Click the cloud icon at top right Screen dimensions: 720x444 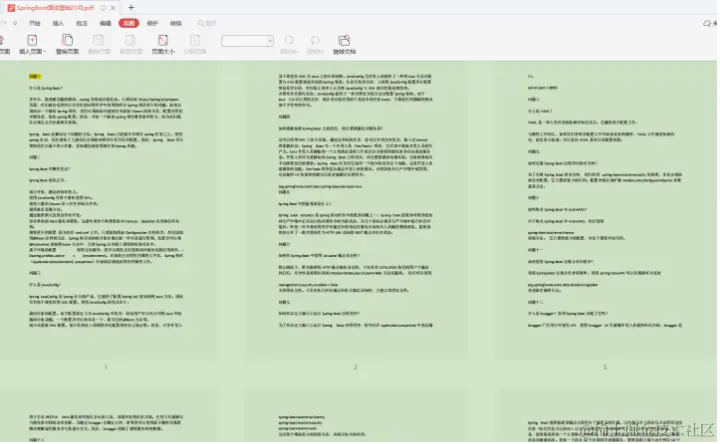[x=707, y=23]
